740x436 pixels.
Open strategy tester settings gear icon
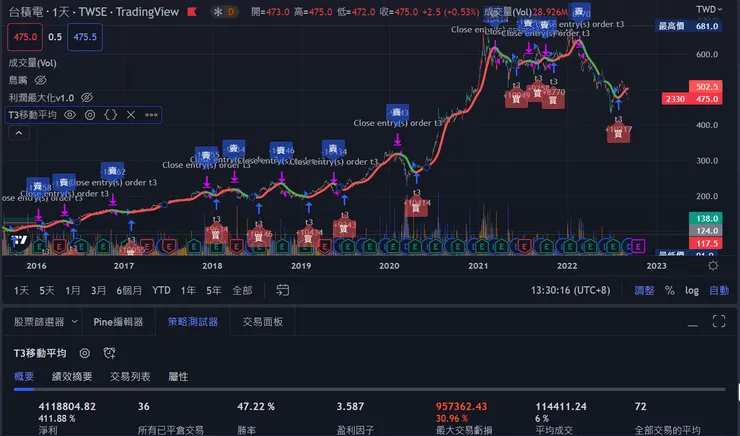(x=84, y=353)
